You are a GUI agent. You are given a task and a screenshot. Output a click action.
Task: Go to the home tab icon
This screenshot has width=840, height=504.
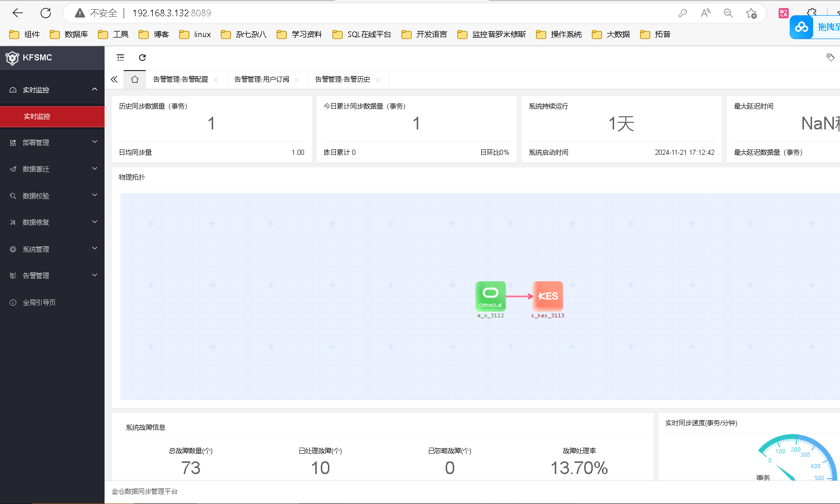[x=135, y=79]
